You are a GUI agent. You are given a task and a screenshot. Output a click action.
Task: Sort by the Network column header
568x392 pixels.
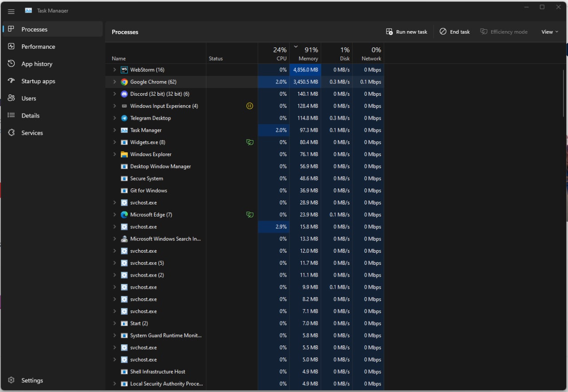pos(368,53)
